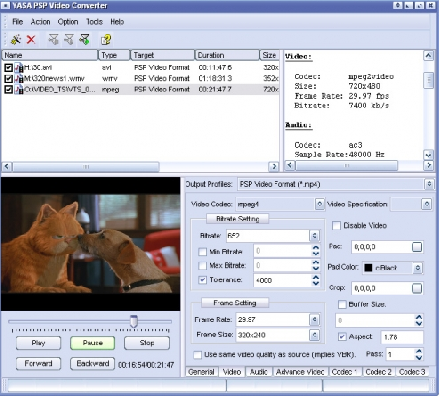The height and width of the screenshot is (396, 439).
Task: Uncheck the M:320news1.wmv file checkbox
Action: pos(9,79)
